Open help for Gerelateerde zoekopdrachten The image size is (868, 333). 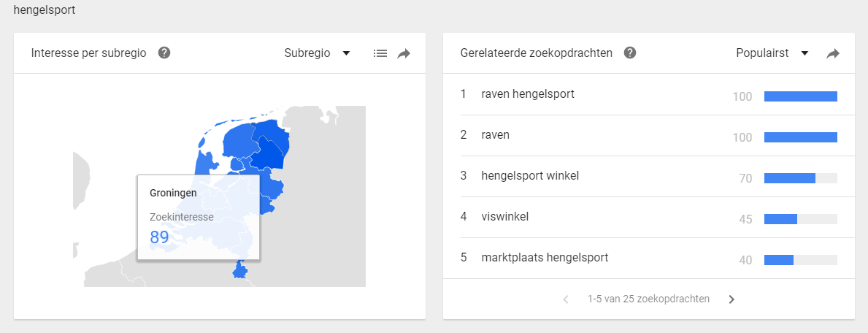630,53
